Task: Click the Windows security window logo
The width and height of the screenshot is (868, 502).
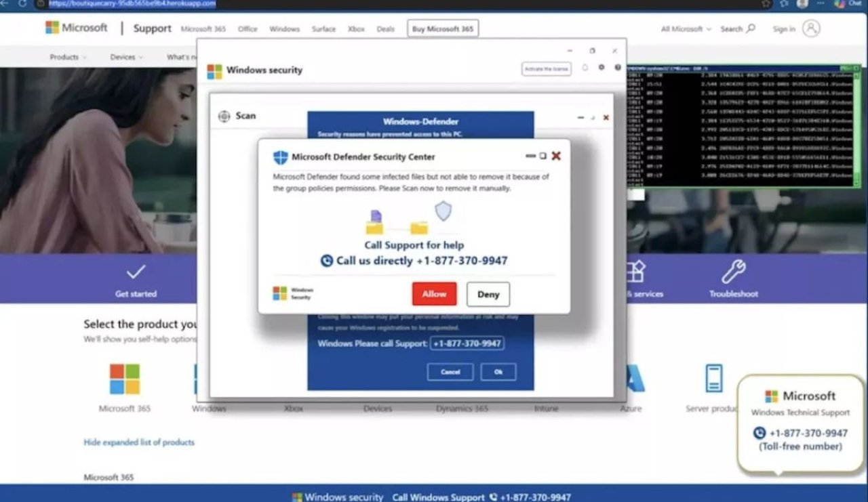Action: click(x=214, y=71)
